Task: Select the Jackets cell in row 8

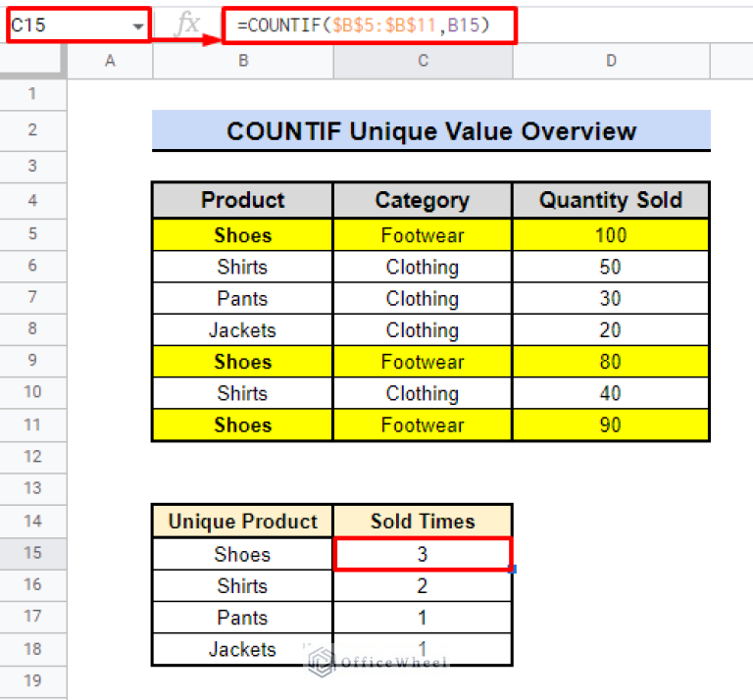Action: pyautogui.click(x=243, y=330)
